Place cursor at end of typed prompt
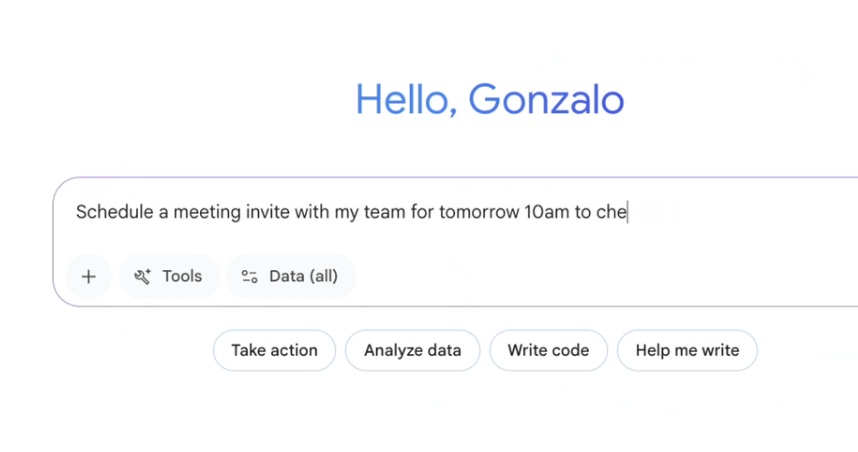The image size is (858, 452). 627,212
